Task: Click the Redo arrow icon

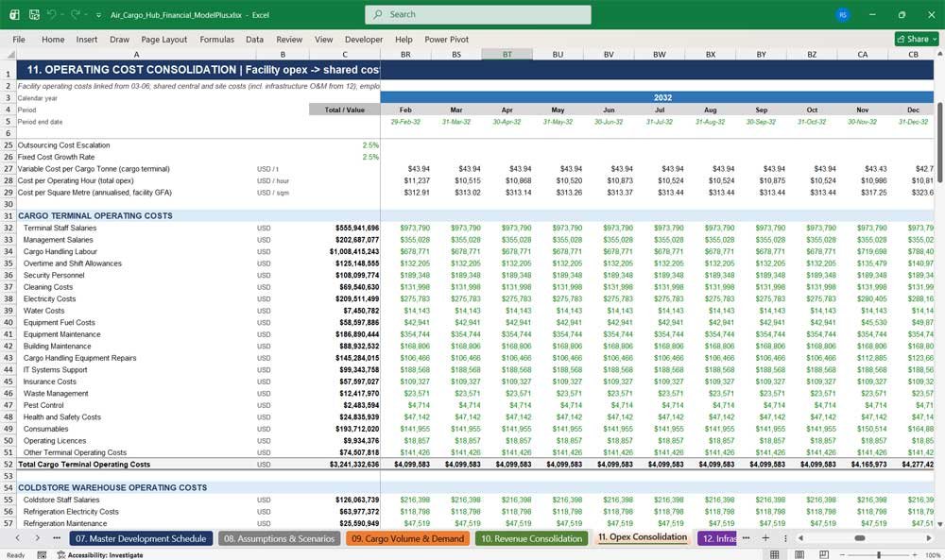Action: tap(76, 14)
